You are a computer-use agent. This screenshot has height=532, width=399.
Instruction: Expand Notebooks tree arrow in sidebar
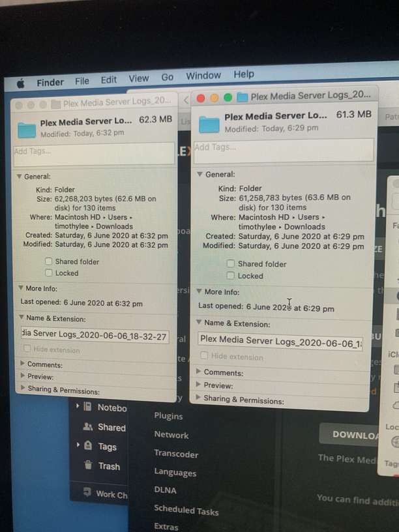point(78,406)
